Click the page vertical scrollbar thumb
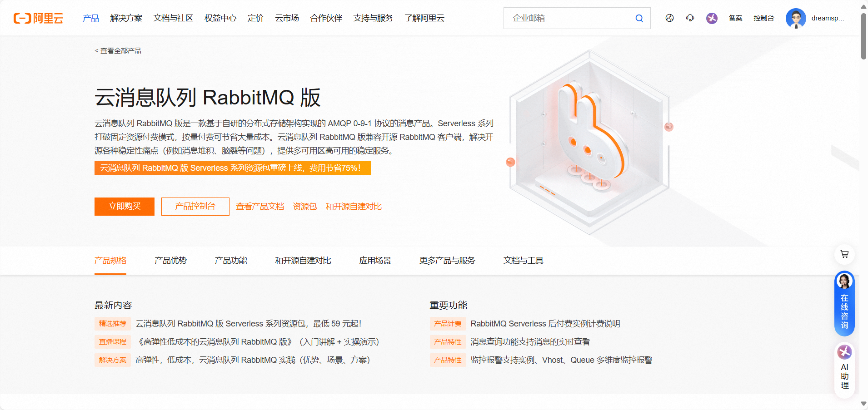The height and width of the screenshot is (410, 868). click(x=863, y=35)
